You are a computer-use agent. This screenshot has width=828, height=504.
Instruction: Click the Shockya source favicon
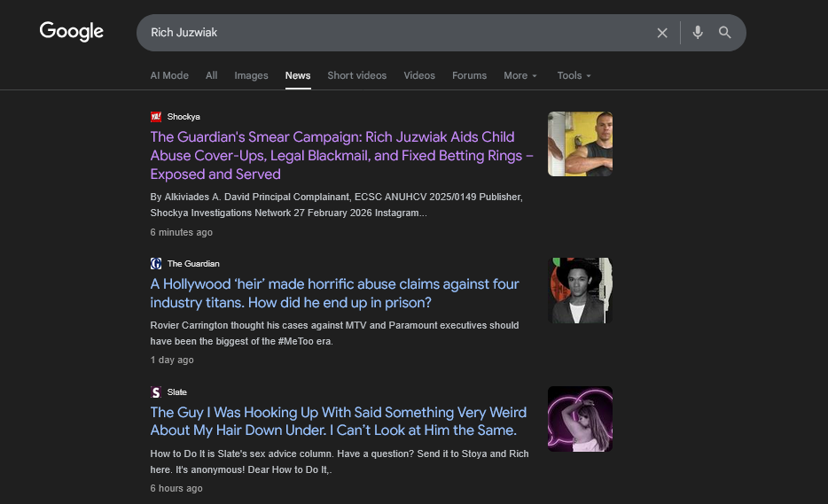tap(156, 117)
